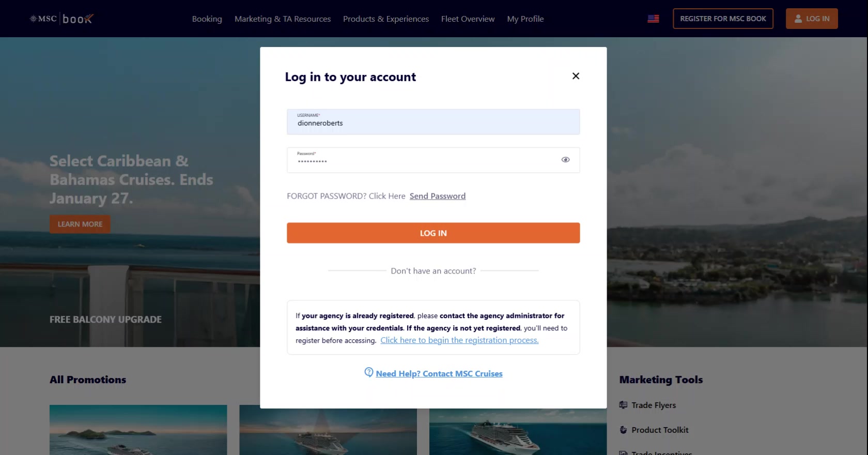868x455 pixels.
Task: Close the login dialog with X
Action: (x=576, y=76)
